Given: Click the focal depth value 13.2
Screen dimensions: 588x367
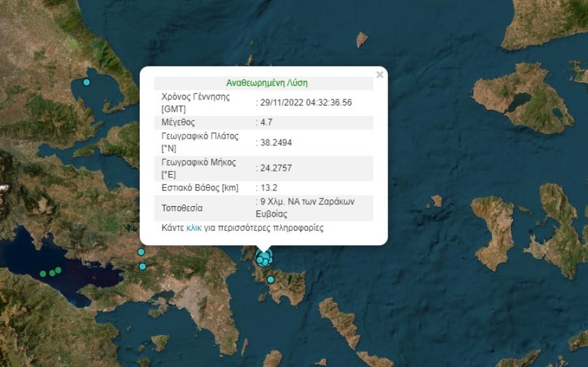Looking at the screenshot, I should click(269, 188).
